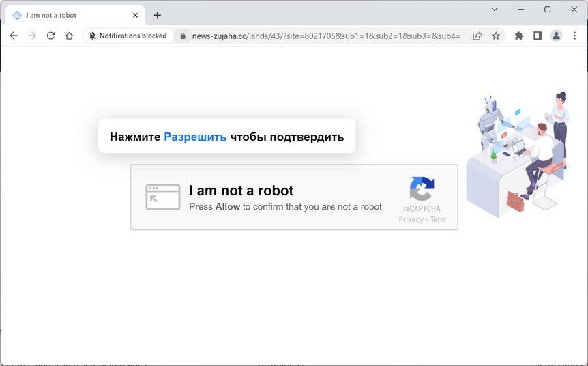Click the reCAPTCHA logo

pyautogui.click(x=422, y=188)
